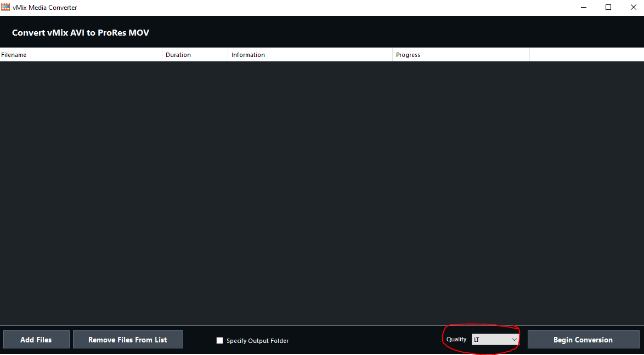Screen dimensions: 644x355
Task: Click the blank header area right of Progress
Action: (586, 55)
